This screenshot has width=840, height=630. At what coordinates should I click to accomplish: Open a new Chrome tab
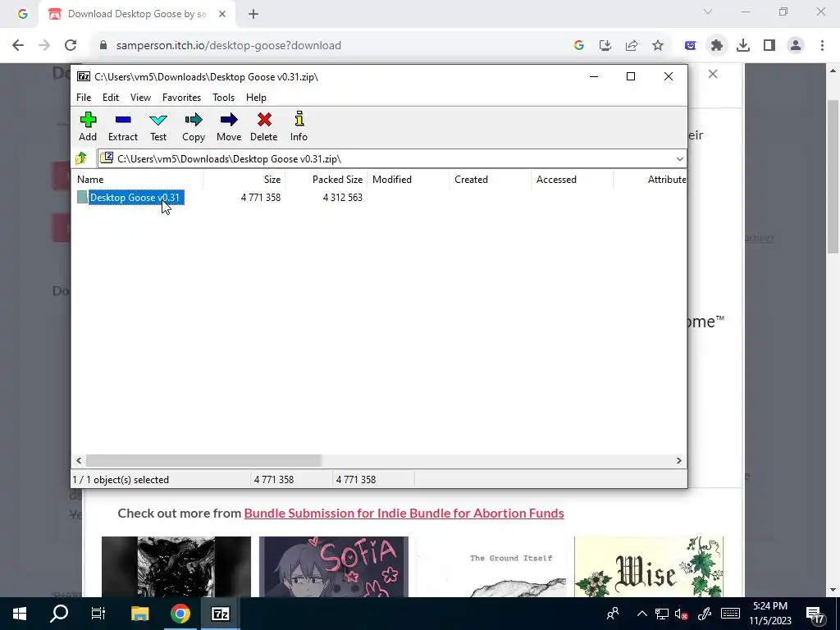click(x=253, y=14)
